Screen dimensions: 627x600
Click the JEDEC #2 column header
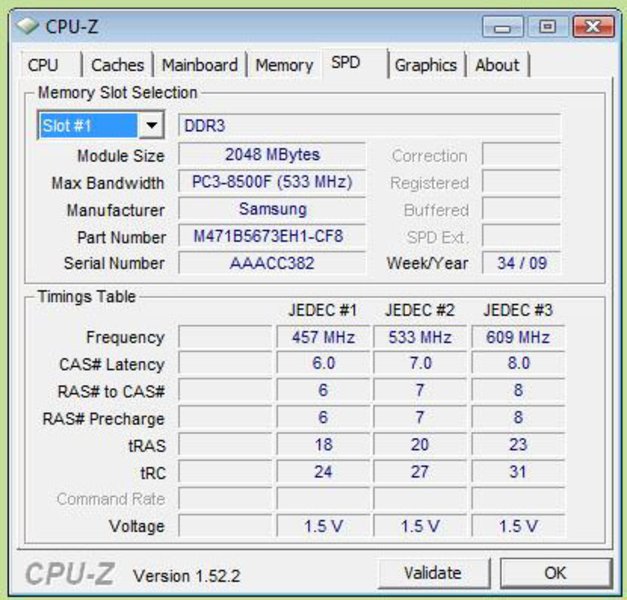click(x=420, y=310)
